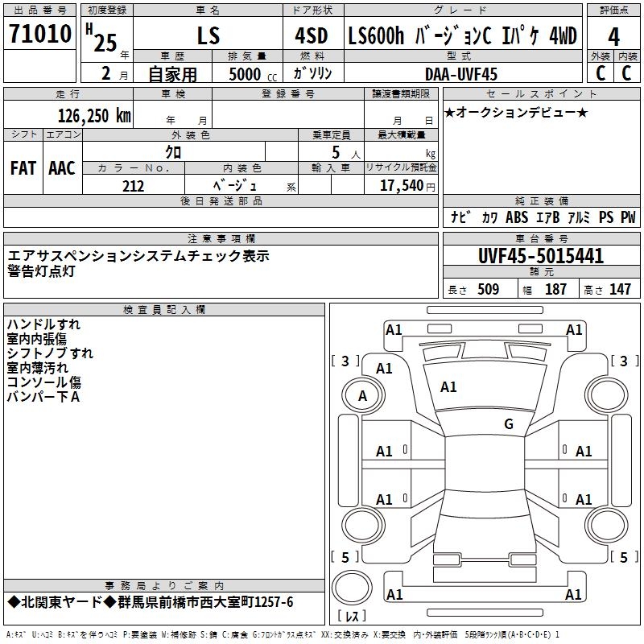Select the A mark inside the wheel circle
The height and width of the screenshot is (644, 644).
click(362, 396)
